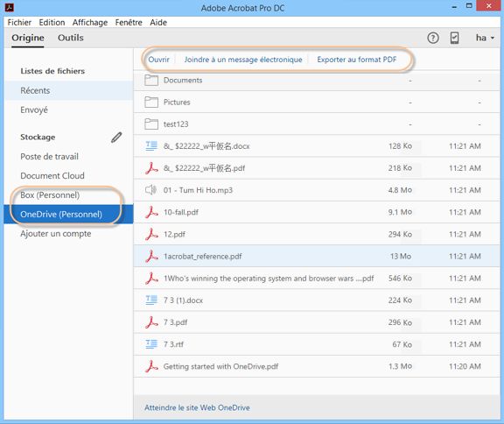The height and width of the screenshot is (424, 504).
Task: Select the Pictures folder name
Action: 177,102
